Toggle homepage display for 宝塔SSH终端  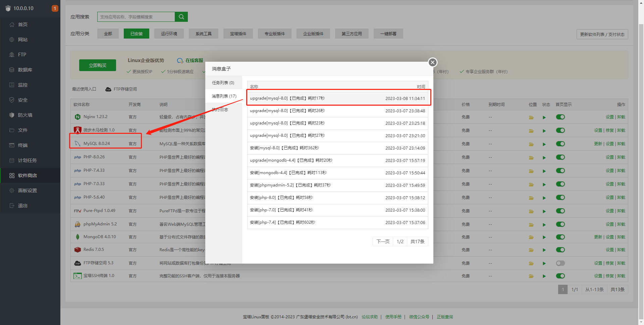click(x=560, y=276)
